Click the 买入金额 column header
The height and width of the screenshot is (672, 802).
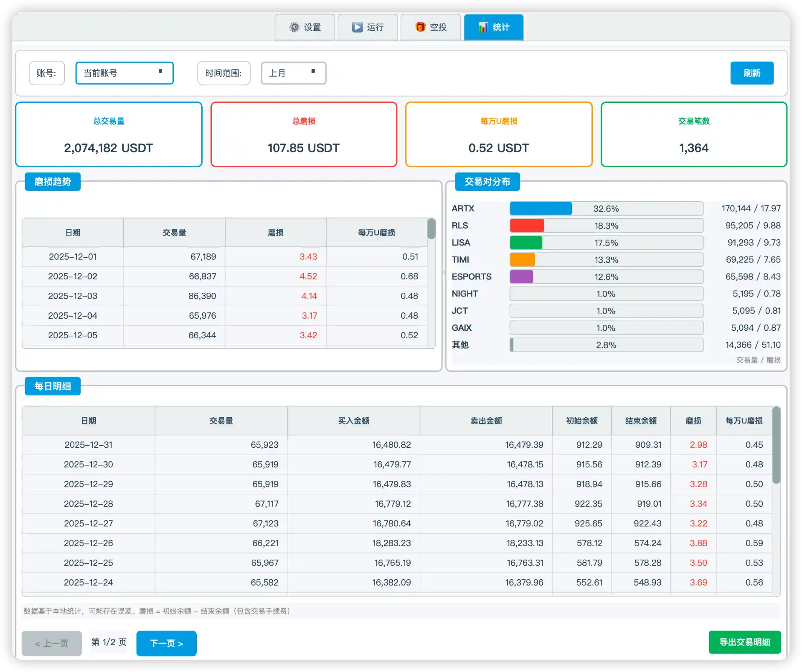pyautogui.click(x=353, y=421)
